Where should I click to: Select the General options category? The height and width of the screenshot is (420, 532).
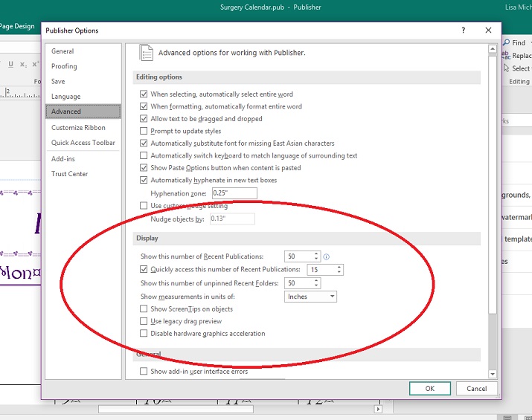83,51
